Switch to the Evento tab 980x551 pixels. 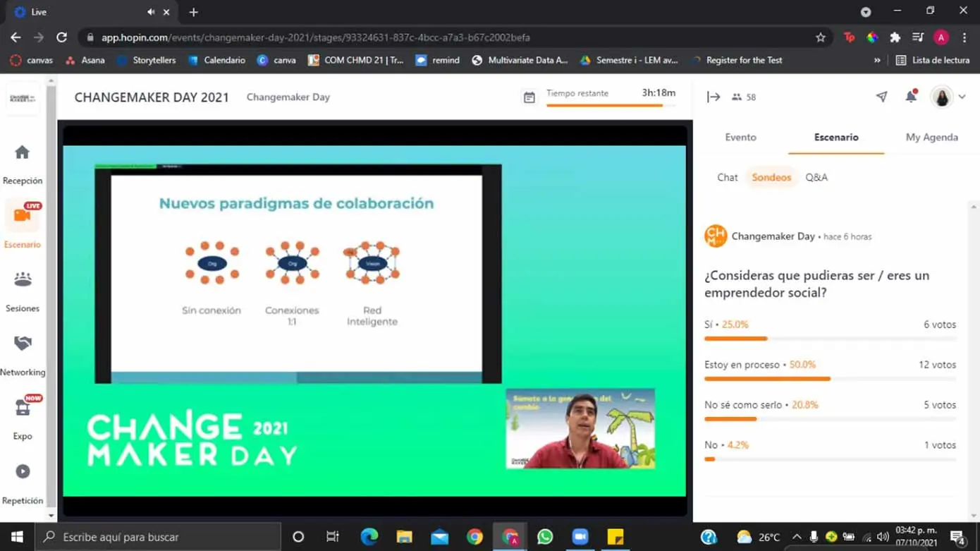(x=740, y=137)
